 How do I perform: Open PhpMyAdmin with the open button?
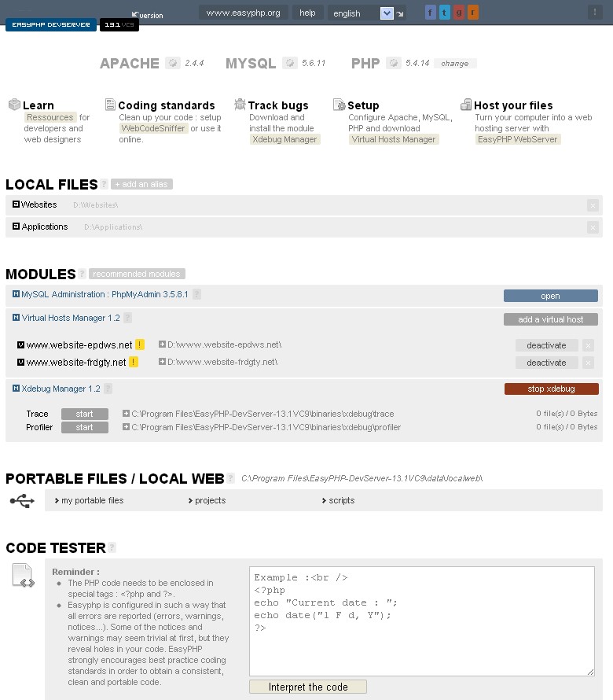pyautogui.click(x=550, y=297)
